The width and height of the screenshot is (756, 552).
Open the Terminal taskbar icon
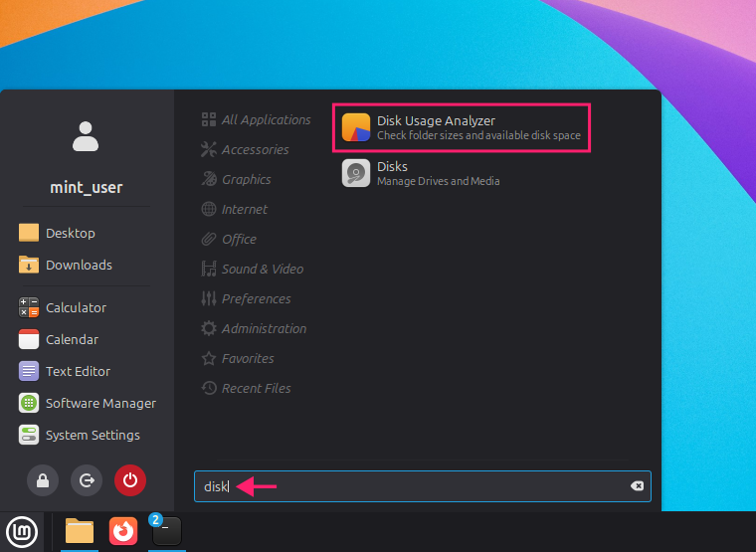(x=167, y=531)
